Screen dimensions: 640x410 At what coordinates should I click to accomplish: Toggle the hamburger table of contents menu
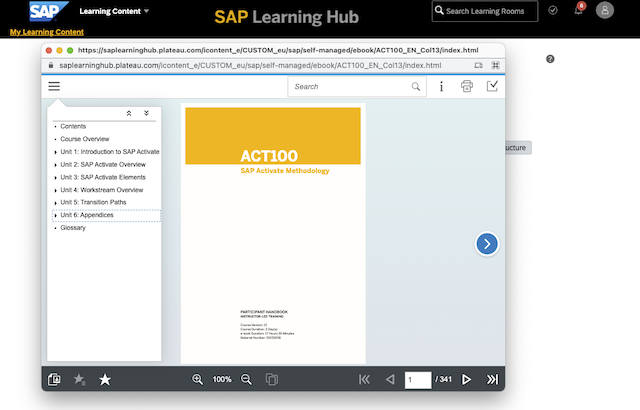pyautogui.click(x=54, y=86)
